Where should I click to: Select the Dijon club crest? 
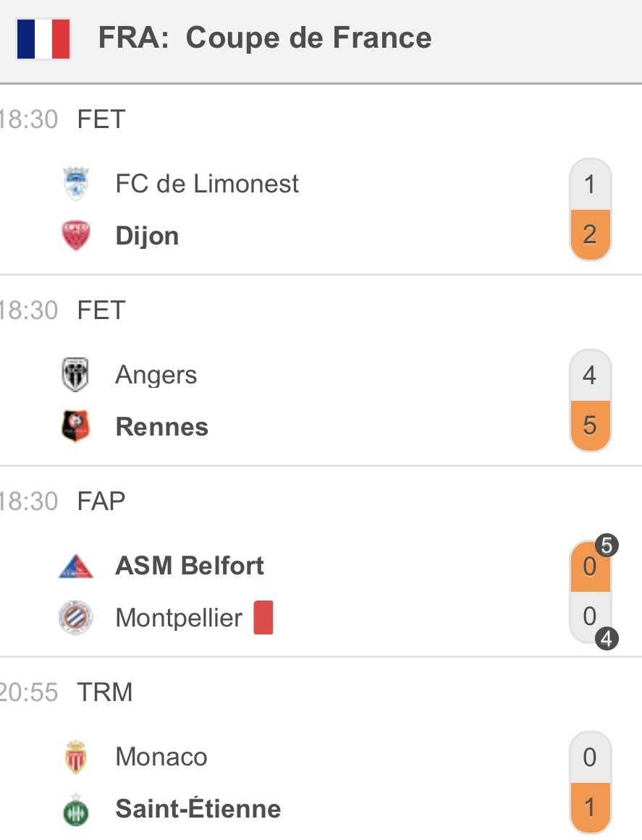click(75, 235)
